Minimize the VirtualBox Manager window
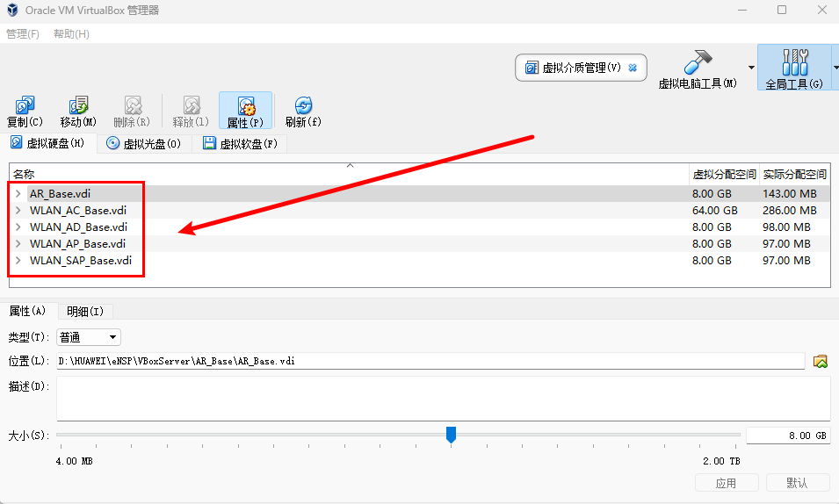Screen dimensions: 839x504 pyautogui.click(x=742, y=11)
